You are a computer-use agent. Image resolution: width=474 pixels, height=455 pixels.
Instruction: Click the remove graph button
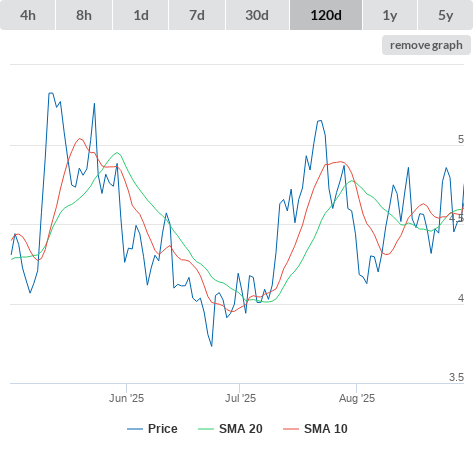(x=426, y=45)
